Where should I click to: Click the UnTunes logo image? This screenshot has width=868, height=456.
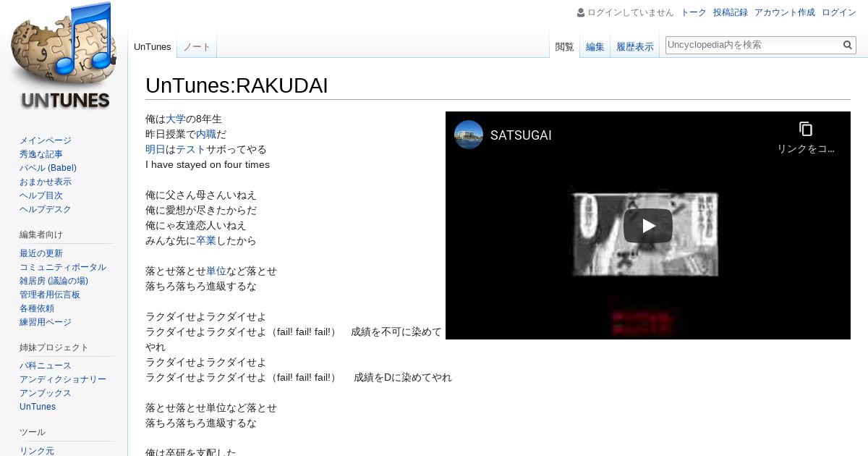pos(64,56)
